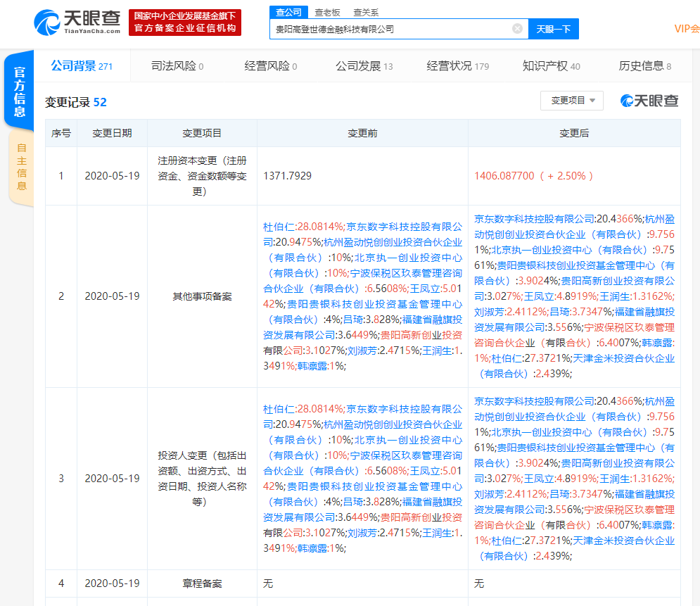700x606 pixels.
Task: Click the 天眼一下 search button
Action: pos(554,29)
